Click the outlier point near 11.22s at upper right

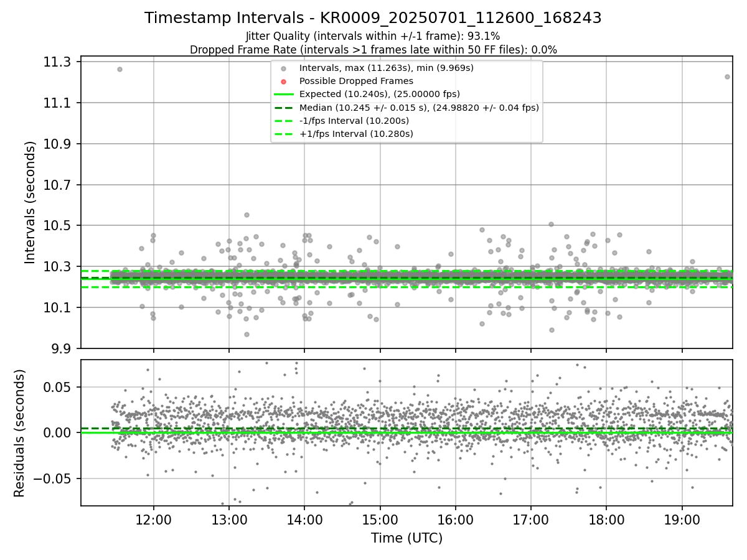[x=727, y=77]
